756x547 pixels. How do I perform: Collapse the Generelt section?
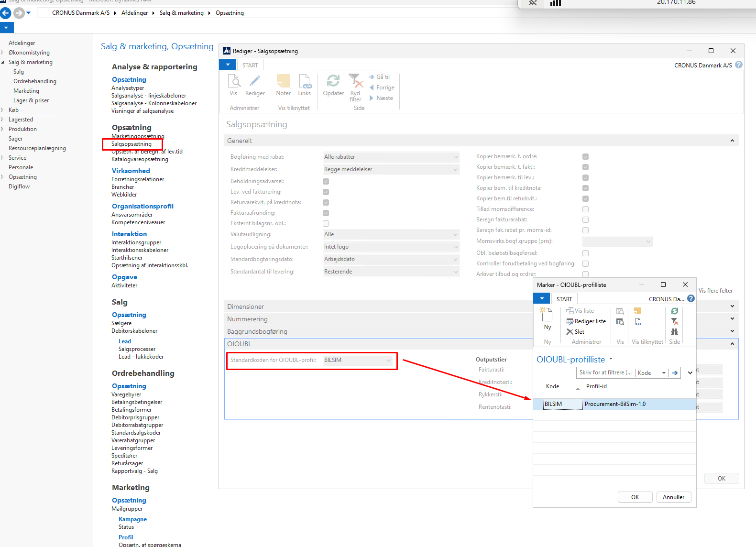pos(732,141)
